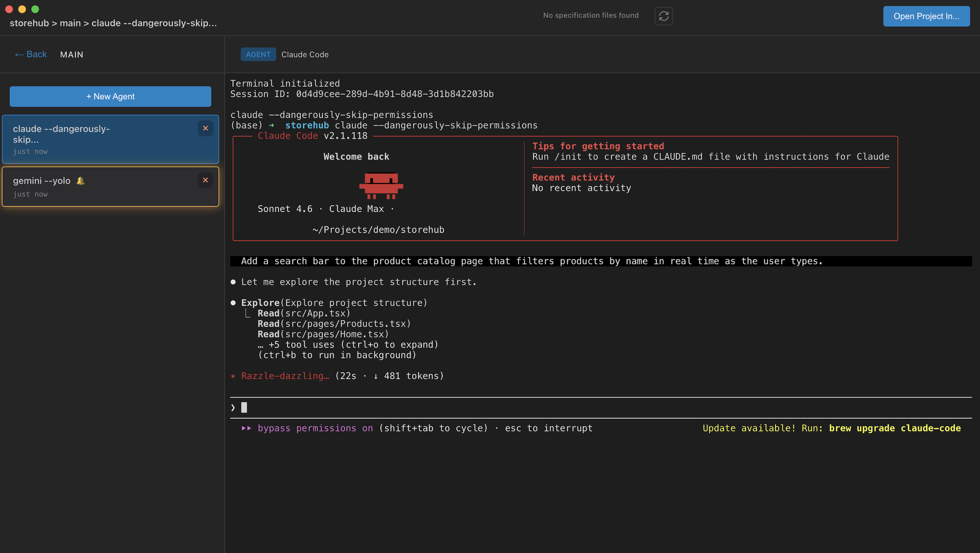Image resolution: width=980 pixels, height=553 pixels.
Task: Select the claude --dangerously-skip agent card
Action: coord(110,139)
